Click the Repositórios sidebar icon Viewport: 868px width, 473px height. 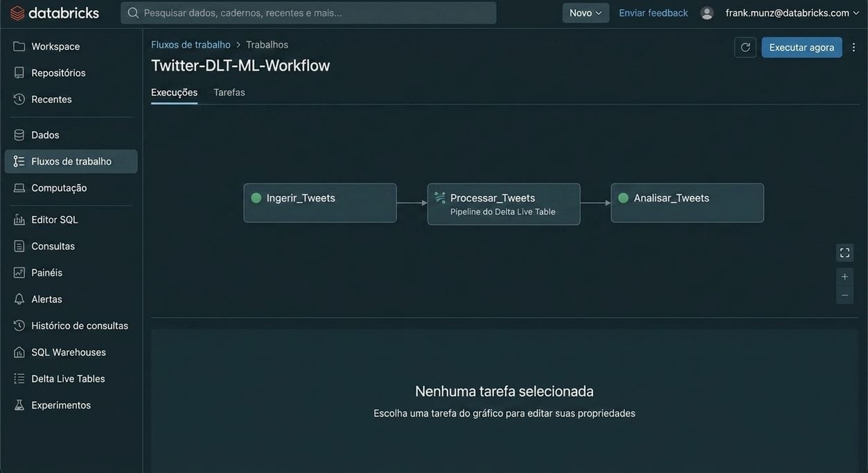(x=19, y=73)
